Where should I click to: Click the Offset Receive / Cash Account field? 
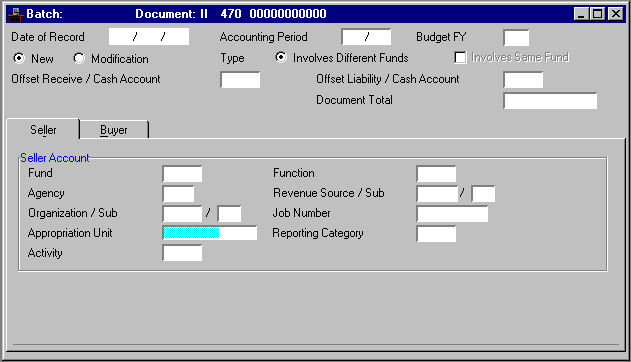(240, 80)
